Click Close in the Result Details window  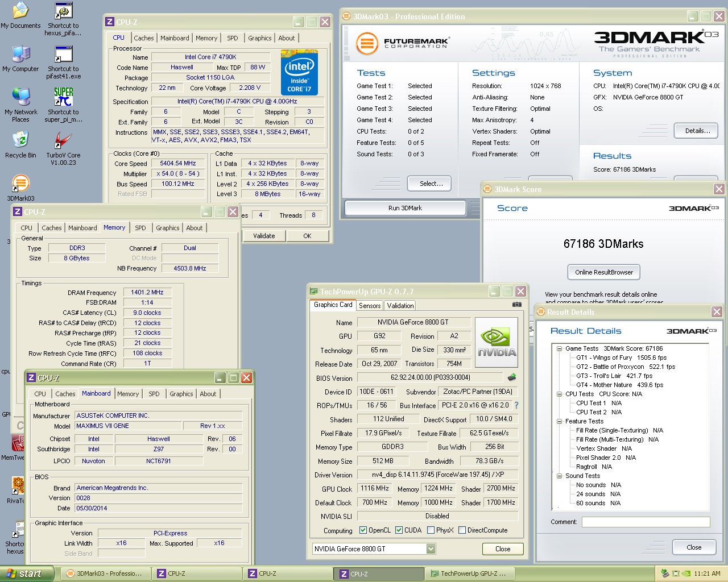(694, 547)
